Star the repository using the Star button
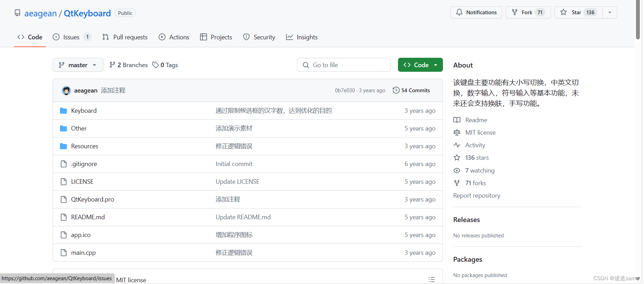This screenshot has height=284, width=644. [x=578, y=13]
